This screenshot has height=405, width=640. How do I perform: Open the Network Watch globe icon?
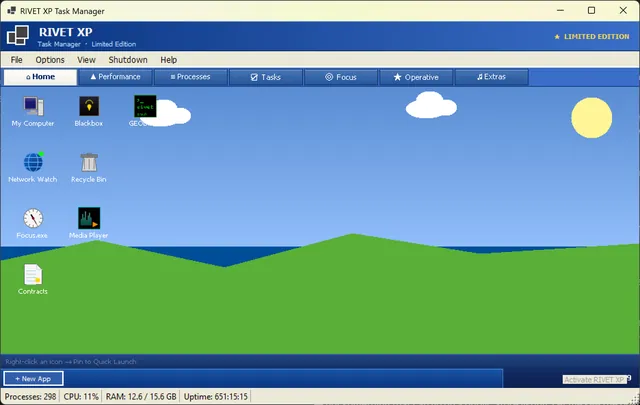[x=33, y=167]
